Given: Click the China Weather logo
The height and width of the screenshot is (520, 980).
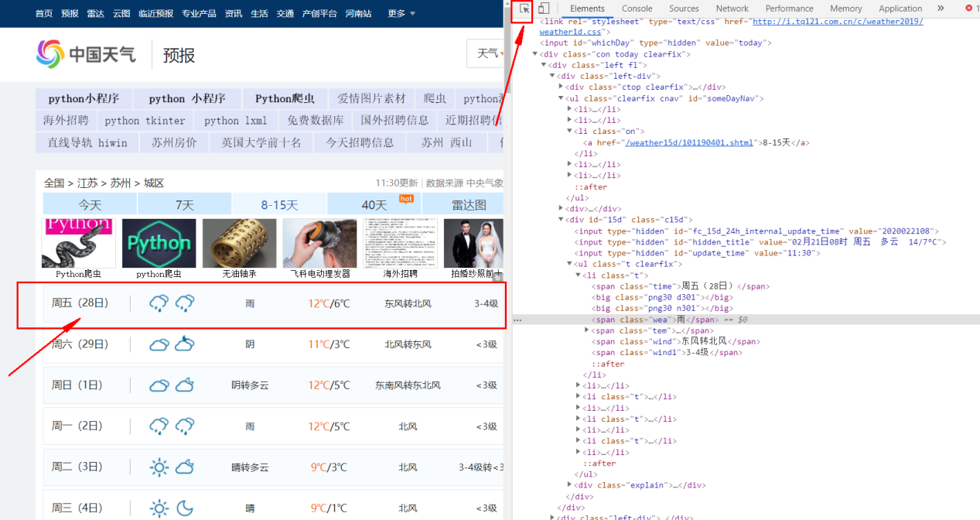Looking at the screenshot, I should click(x=86, y=54).
